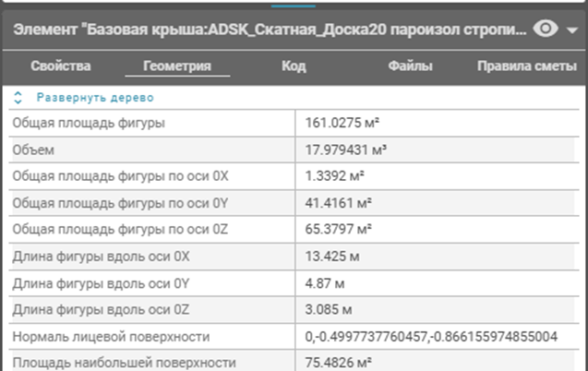
Task: Select the value 4.87 м
Action: click(x=325, y=283)
